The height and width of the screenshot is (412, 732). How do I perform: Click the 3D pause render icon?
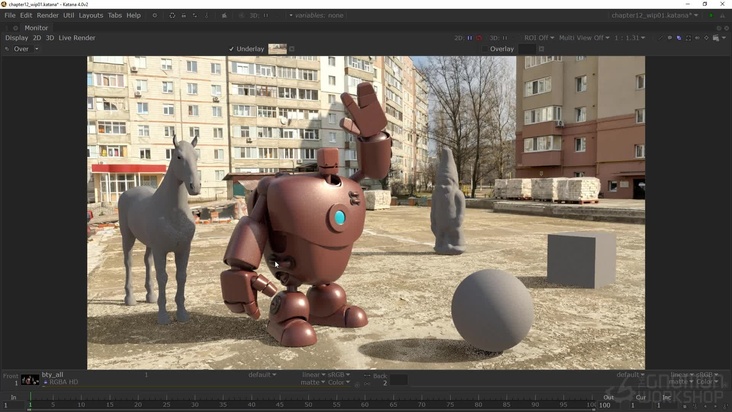tap(506, 38)
